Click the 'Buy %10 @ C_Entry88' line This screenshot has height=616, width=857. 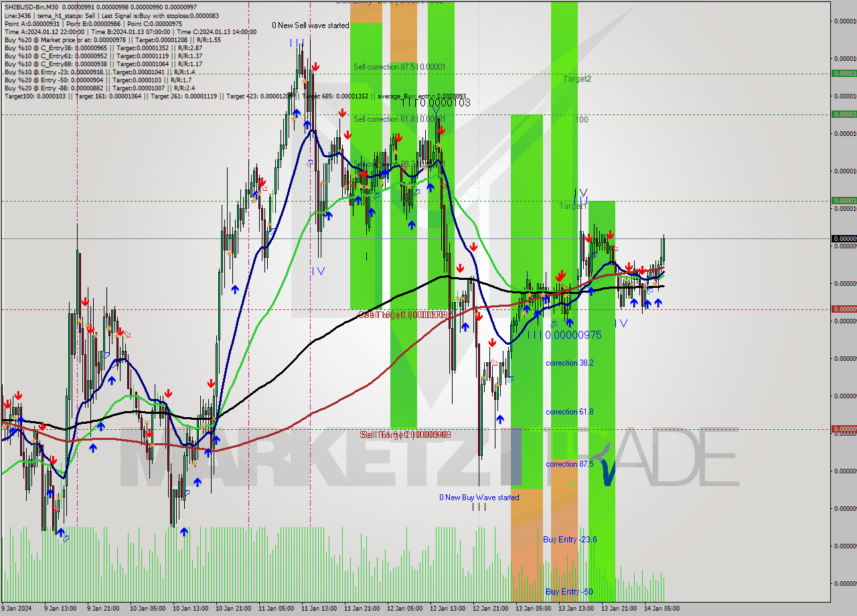tap(103, 64)
